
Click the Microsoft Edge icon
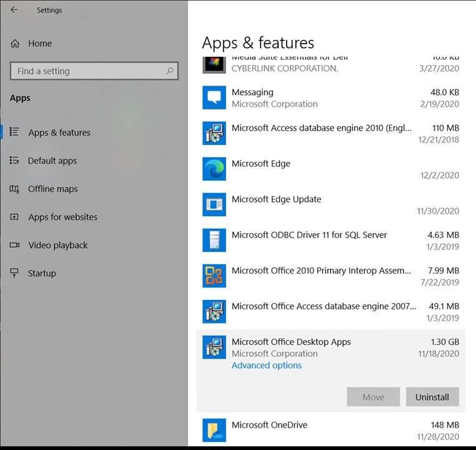pos(214,169)
